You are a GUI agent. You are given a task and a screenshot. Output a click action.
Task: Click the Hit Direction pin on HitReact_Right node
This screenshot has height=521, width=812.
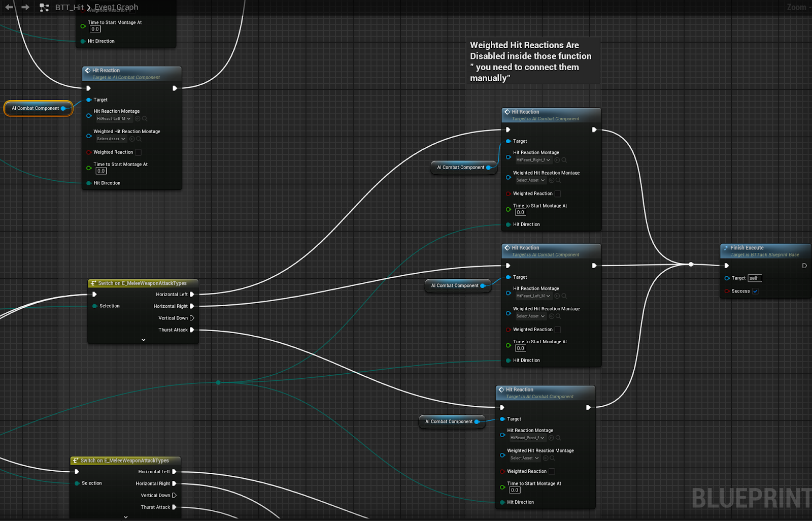tap(509, 224)
